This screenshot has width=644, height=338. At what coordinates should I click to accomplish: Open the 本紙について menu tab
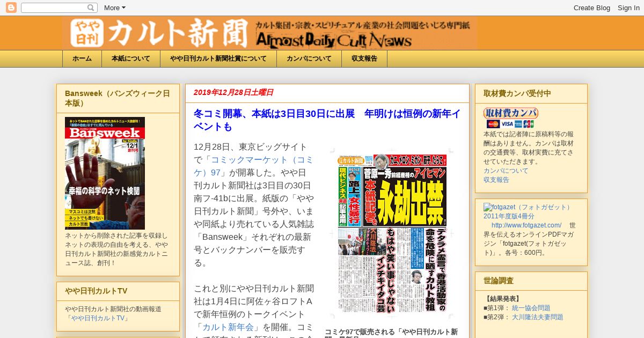(x=131, y=58)
